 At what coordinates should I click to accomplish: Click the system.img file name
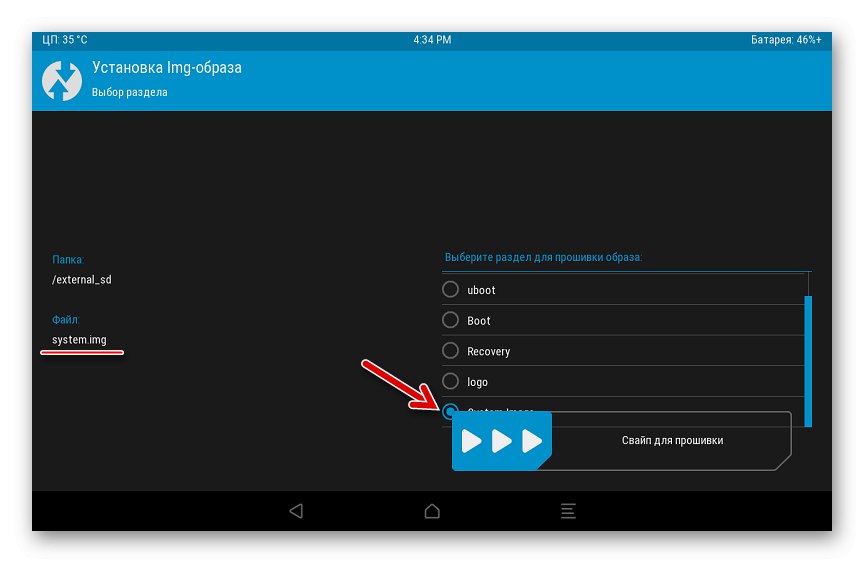(79, 340)
